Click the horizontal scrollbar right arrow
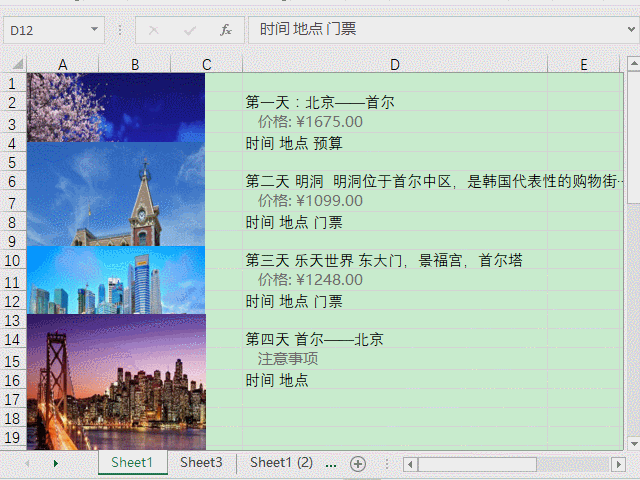640x480 pixels. click(x=618, y=464)
